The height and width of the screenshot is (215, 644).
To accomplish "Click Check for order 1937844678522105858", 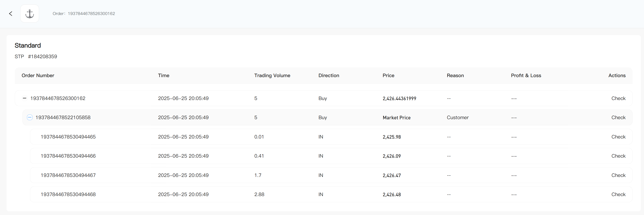I will 618,117.
